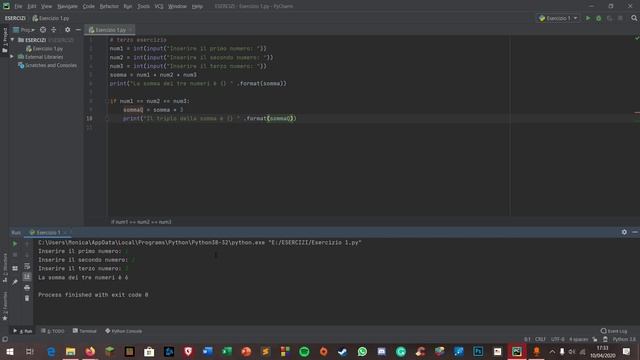This screenshot has height=360, width=640.
Task: Open the Terminal tool window
Action: pyautogui.click(x=84, y=331)
